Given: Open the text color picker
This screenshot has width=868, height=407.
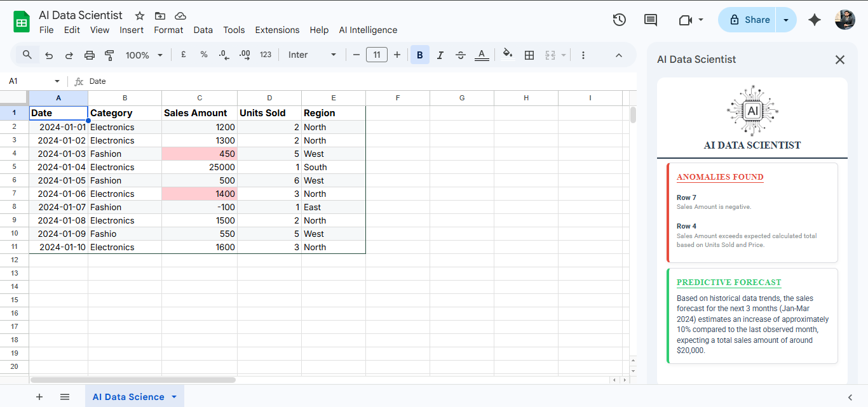Looking at the screenshot, I should coord(482,55).
